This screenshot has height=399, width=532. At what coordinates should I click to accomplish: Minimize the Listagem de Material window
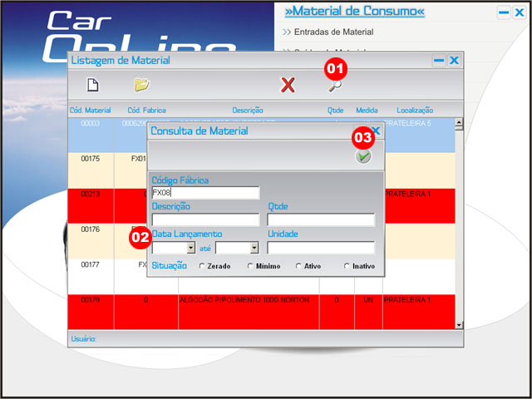click(439, 61)
